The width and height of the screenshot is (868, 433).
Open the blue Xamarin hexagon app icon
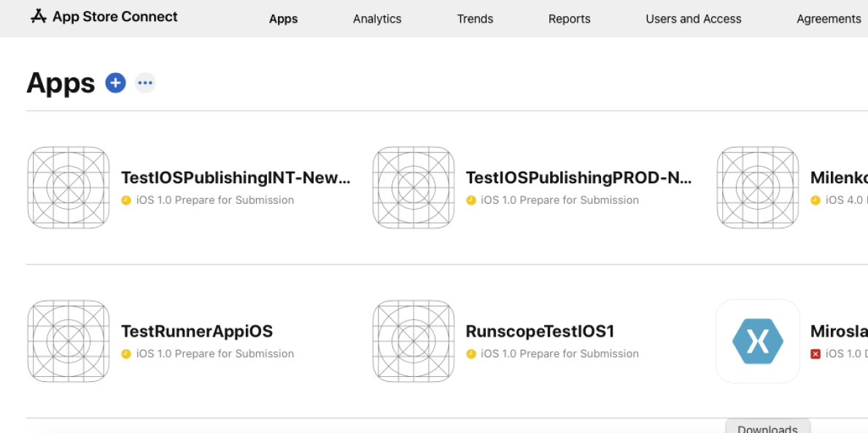point(758,341)
